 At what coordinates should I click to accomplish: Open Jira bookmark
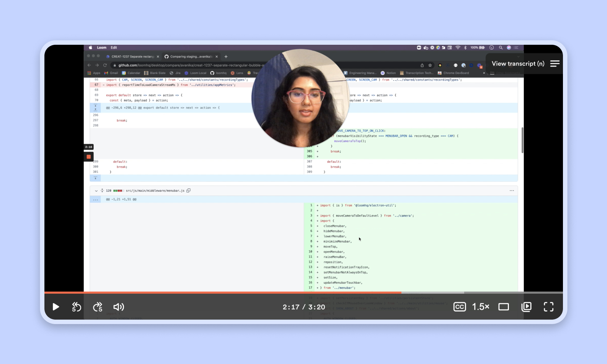click(175, 73)
